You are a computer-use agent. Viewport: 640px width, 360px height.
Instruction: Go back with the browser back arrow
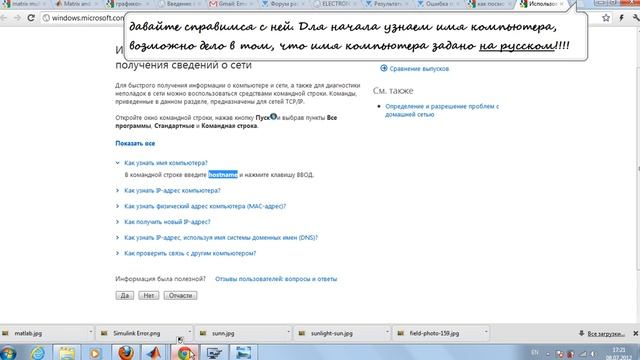coord(4,18)
